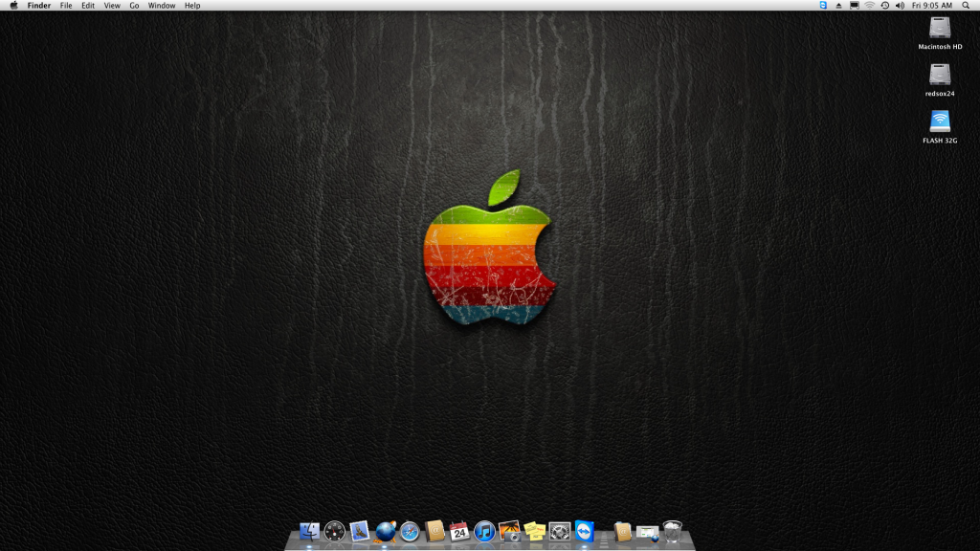This screenshot has height=551, width=980.
Task: Open Address Book in the Dock
Action: pyautogui.click(x=434, y=532)
